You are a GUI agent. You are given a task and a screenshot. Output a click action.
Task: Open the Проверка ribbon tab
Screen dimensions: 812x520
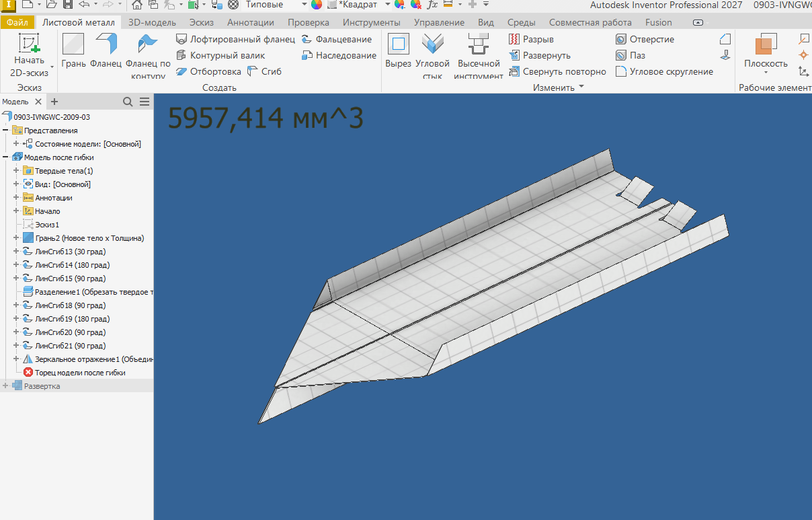click(309, 22)
